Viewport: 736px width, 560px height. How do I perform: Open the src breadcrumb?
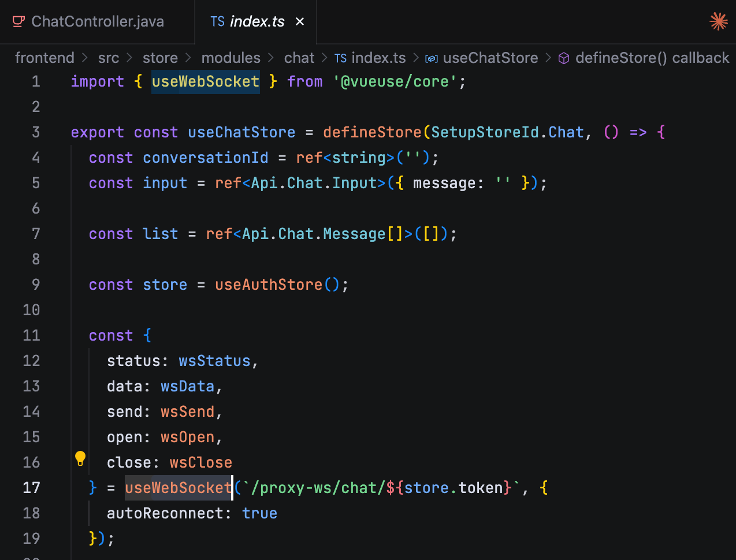point(109,58)
